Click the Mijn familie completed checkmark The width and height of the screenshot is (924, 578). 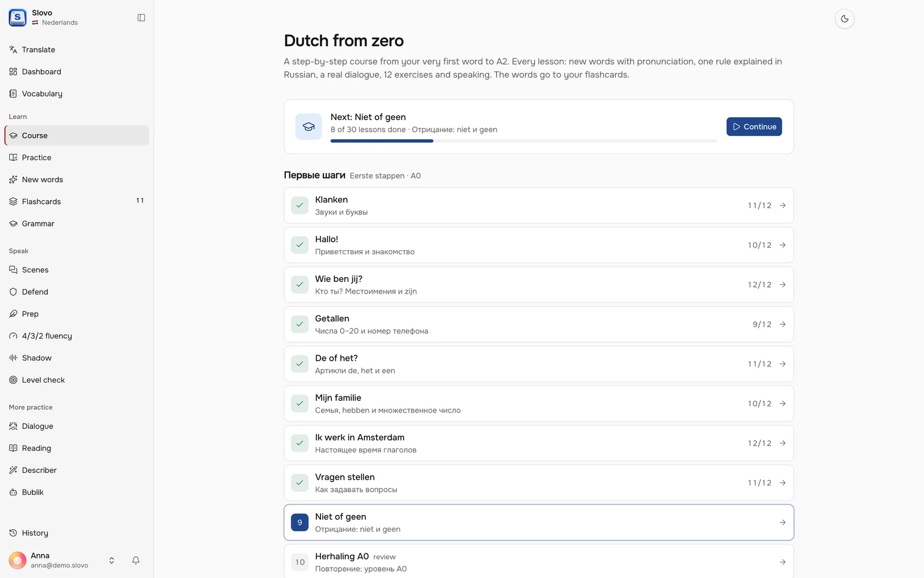click(x=300, y=403)
